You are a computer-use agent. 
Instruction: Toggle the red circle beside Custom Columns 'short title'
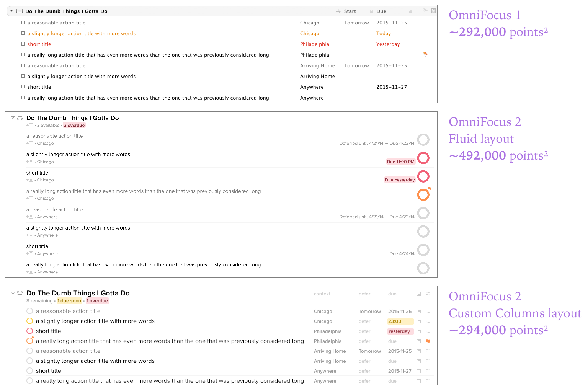(x=30, y=331)
